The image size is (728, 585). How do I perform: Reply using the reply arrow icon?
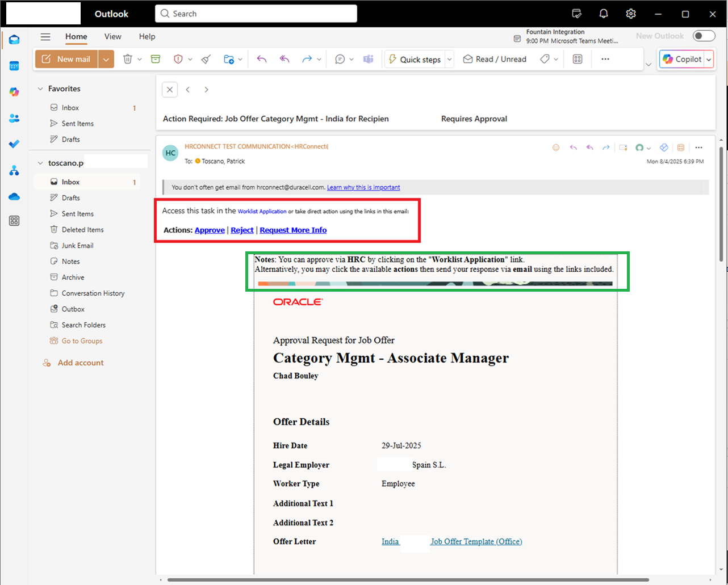pyautogui.click(x=261, y=58)
